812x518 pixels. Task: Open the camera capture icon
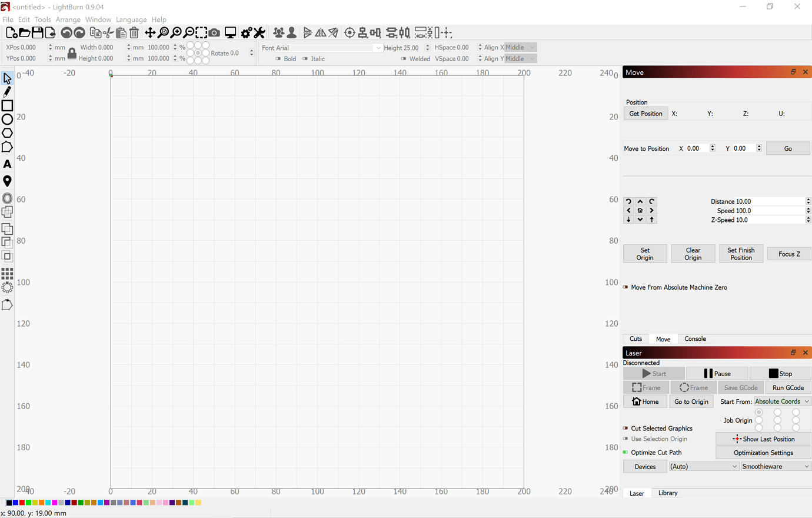coord(214,33)
